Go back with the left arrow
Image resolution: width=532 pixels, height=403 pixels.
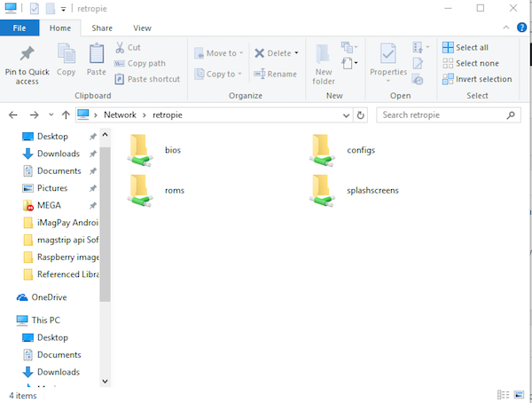[x=13, y=115]
